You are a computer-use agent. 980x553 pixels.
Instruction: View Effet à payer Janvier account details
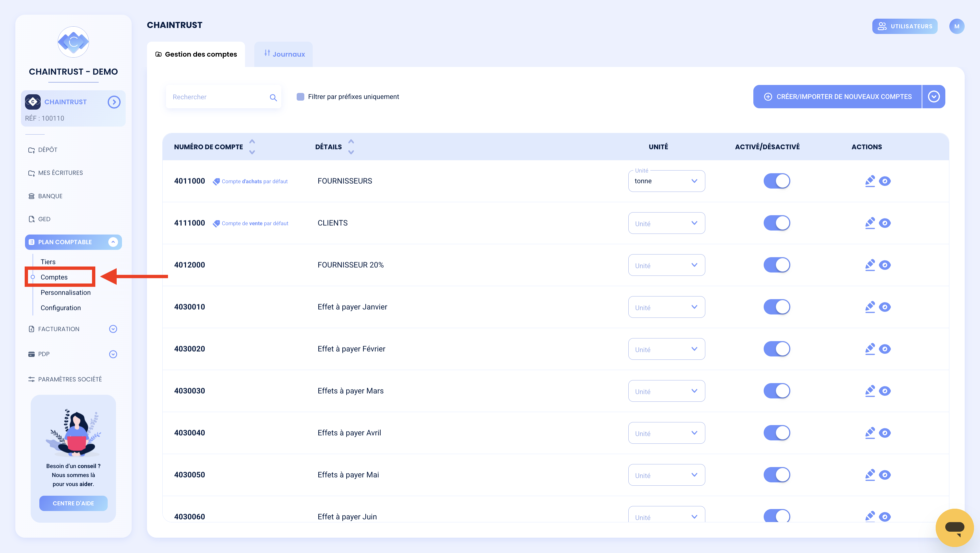pyautogui.click(x=885, y=307)
